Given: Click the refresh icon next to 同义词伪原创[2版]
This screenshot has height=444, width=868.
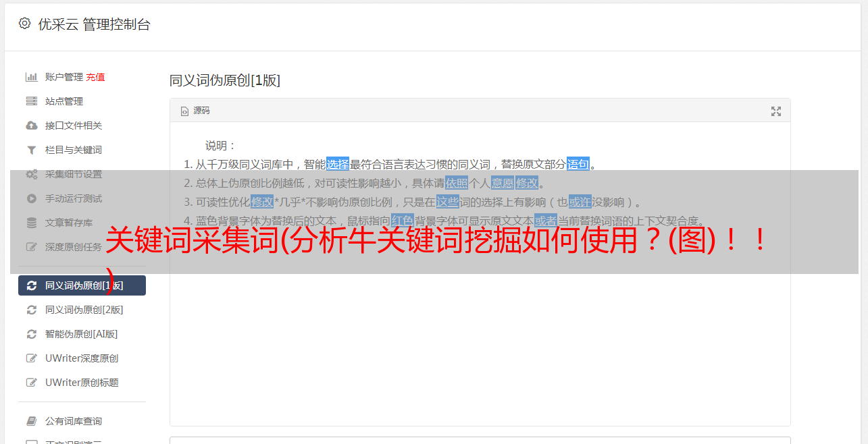Looking at the screenshot, I should coord(31,310).
